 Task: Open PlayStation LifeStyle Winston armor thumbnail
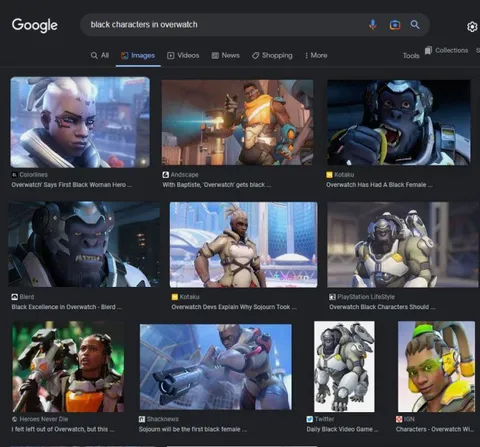pos(403,245)
